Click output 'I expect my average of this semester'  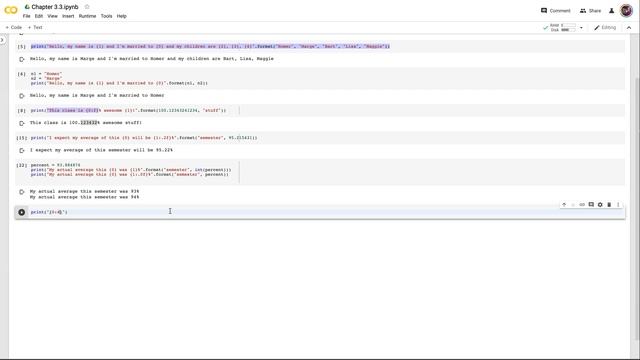click(101, 150)
